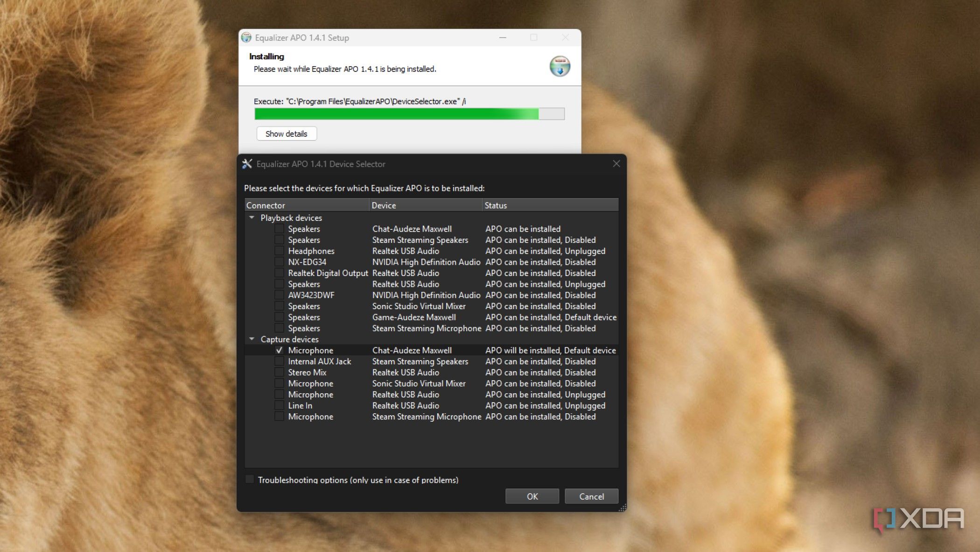
Task: Click Show details button
Action: [x=286, y=134]
